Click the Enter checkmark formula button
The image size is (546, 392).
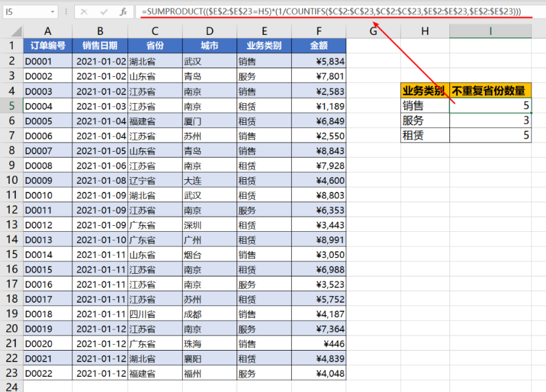104,12
